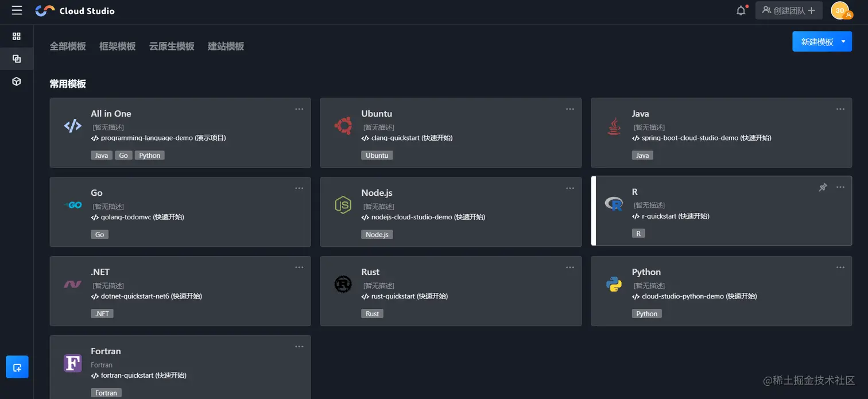Click the Rust gear logo icon

point(343,284)
